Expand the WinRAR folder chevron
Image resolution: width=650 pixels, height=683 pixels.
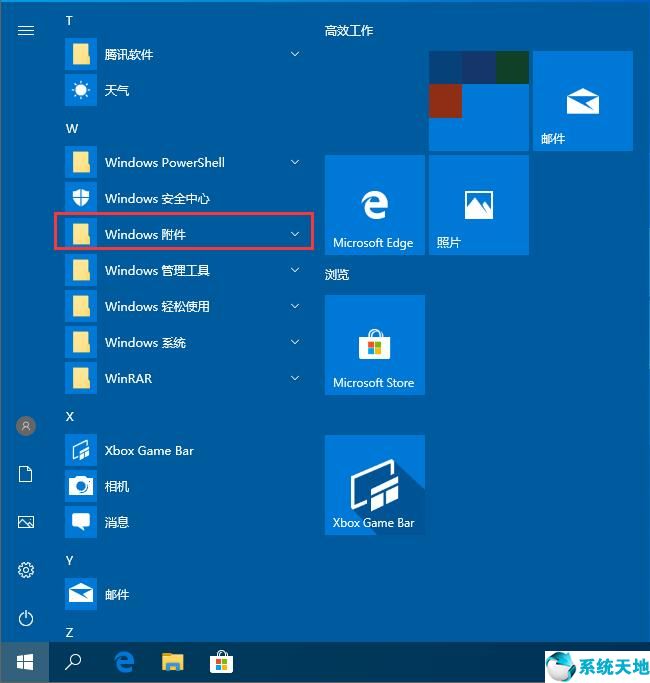pyautogui.click(x=295, y=378)
